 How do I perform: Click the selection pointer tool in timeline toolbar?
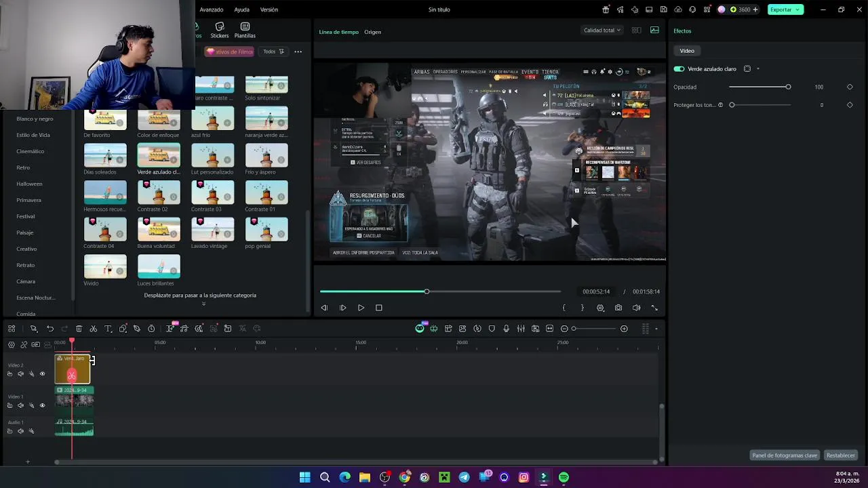[x=33, y=329]
